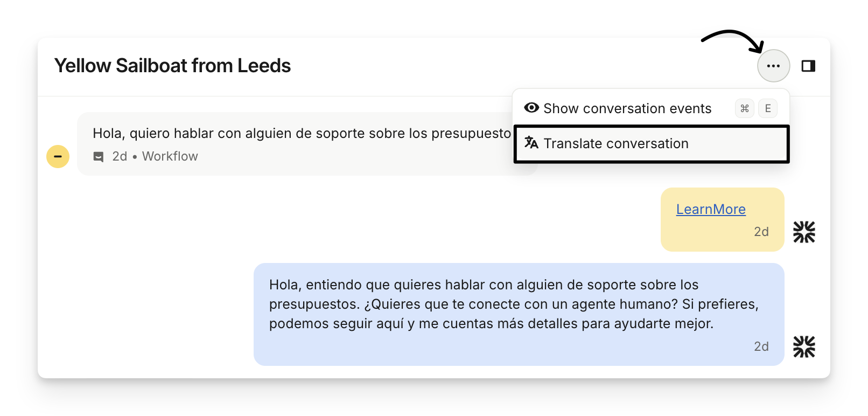
Task: Click the bot avatar beside blue reply
Action: [804, 346]
